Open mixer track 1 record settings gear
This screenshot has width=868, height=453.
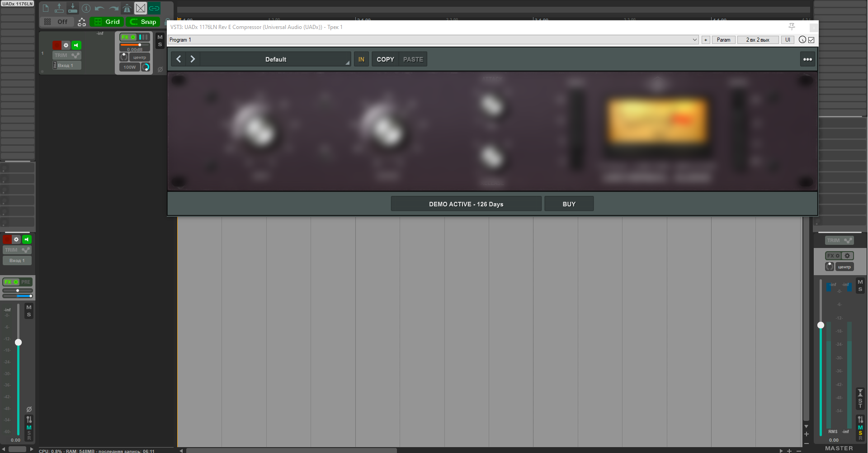16,239
